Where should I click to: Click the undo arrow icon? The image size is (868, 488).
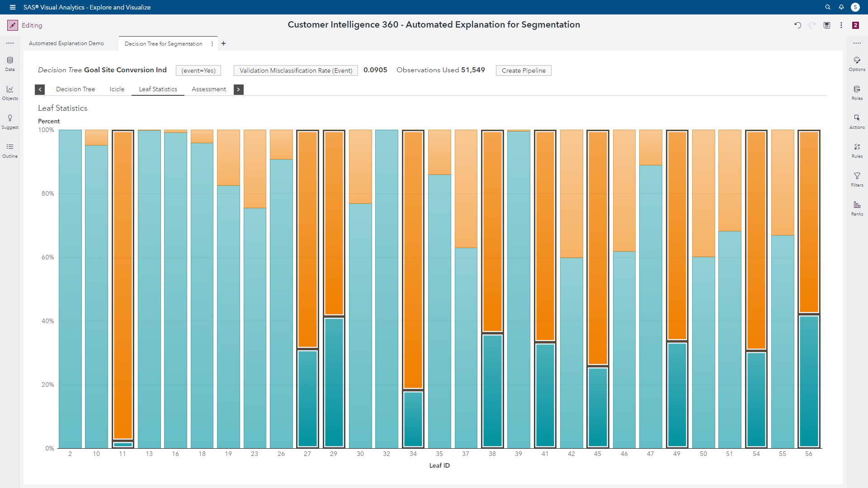[x=797, y=25]
